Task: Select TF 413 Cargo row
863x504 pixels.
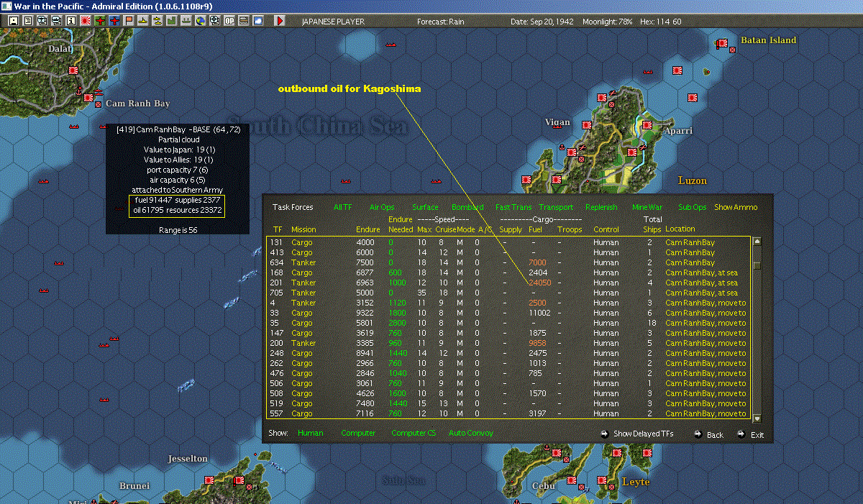Action: coord(508,252)
